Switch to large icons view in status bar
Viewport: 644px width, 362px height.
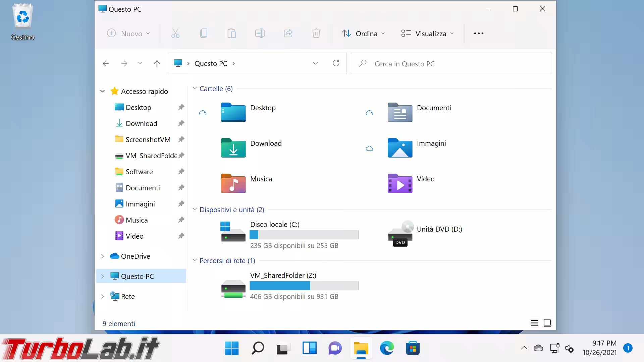click(547, 323)
